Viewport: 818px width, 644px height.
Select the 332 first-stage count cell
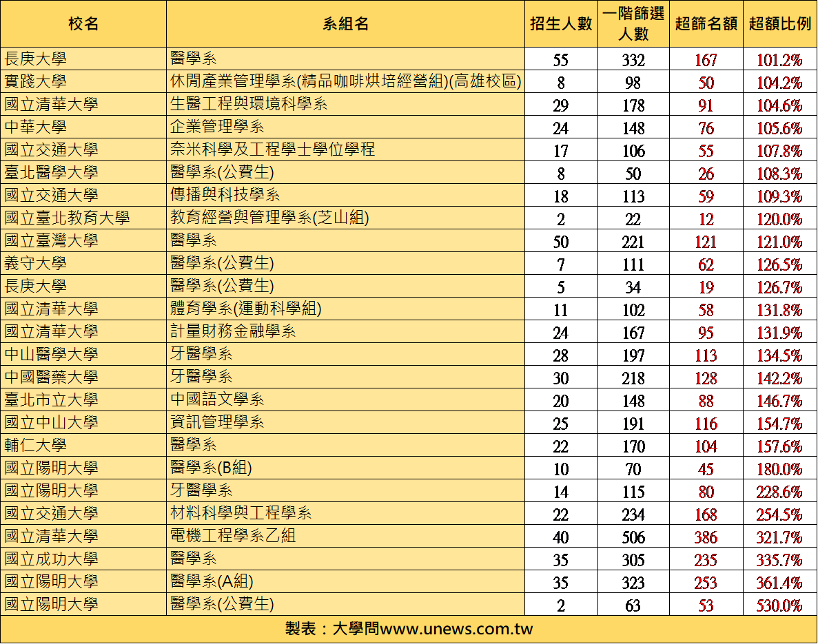[633, 60]
